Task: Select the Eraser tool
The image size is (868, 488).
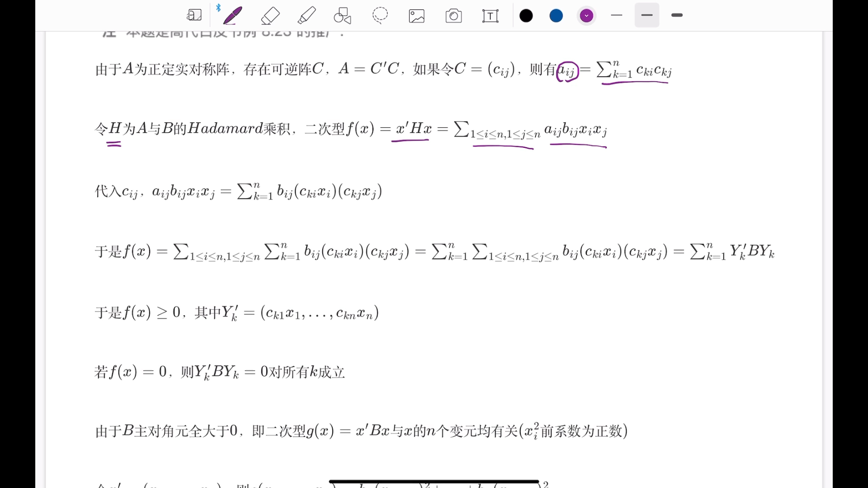Action: (x=270, y=16)
